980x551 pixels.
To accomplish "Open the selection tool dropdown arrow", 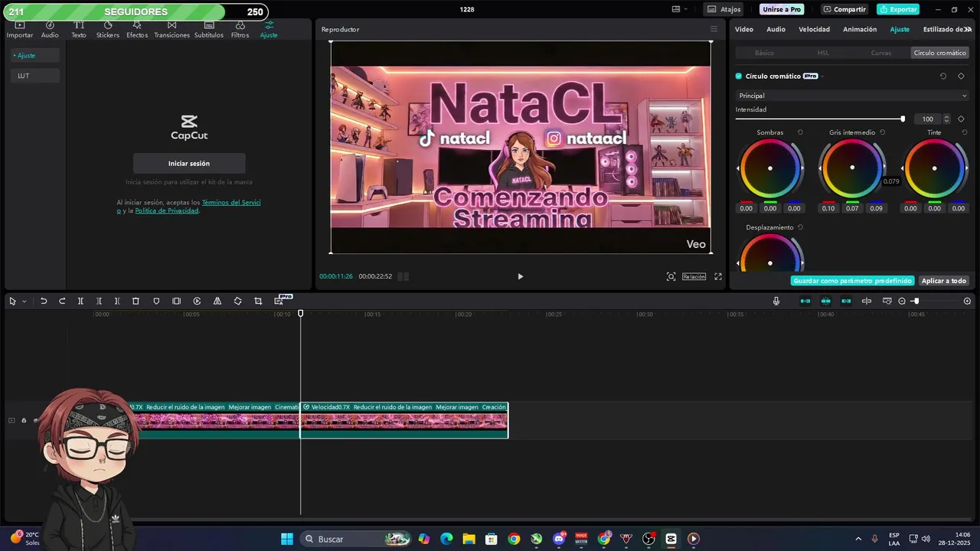I will (x=24, y=302).
